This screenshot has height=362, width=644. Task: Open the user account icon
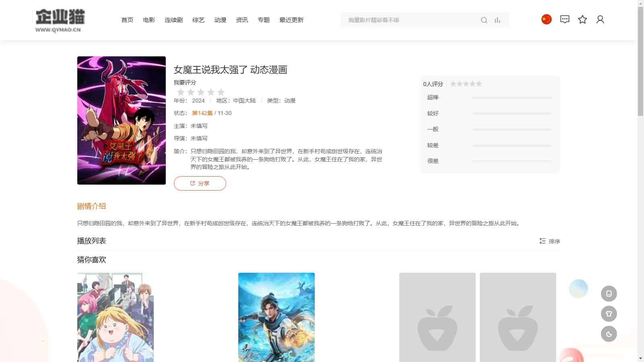click(x=600, y=19)
